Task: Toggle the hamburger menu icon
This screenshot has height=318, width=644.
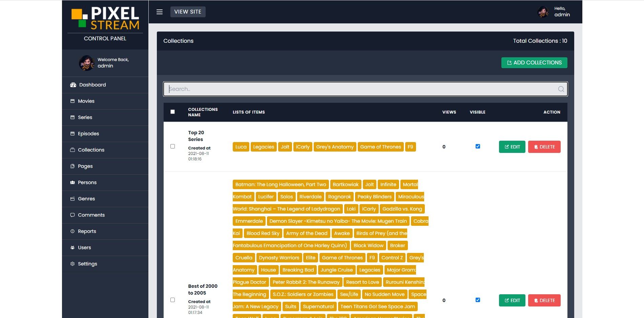Action: pyautogui.click(x=160, y=12)
